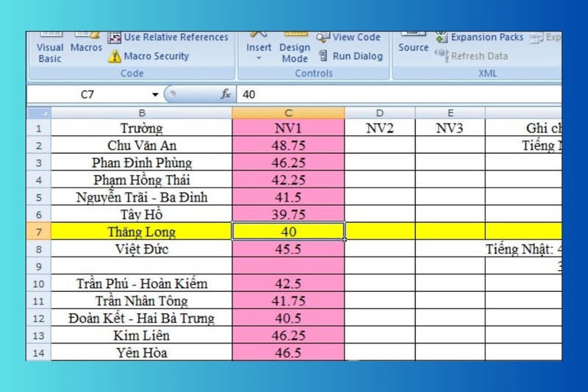Click the 46.25 cell in Phan Đình Phùng row
The width and height of the screenshot is (588, 392).
[x=288, y=163]
